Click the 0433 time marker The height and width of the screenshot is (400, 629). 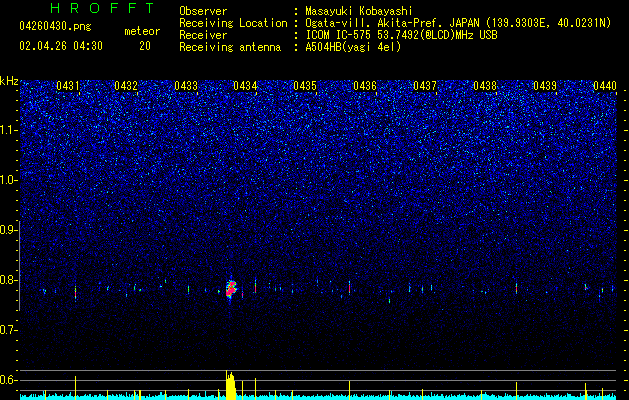tap(186, 86)
